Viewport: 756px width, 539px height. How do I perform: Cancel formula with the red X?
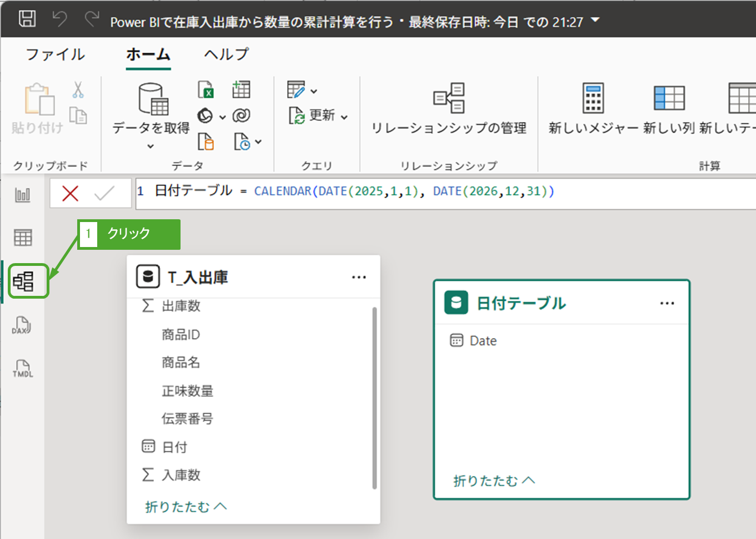[x=70, y=193]
